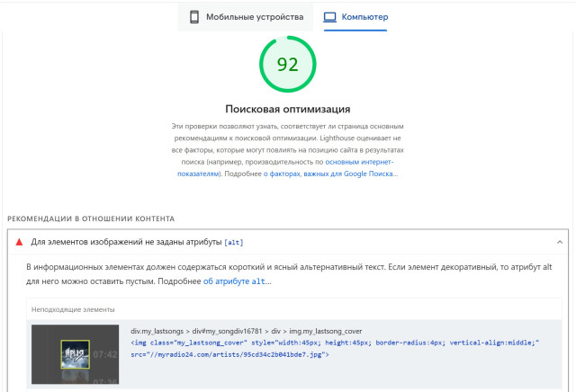Screen dimensions: 576x392
Task: Click the highlighted album cover inside the thumbnail
Action: (x=75, y=354)
